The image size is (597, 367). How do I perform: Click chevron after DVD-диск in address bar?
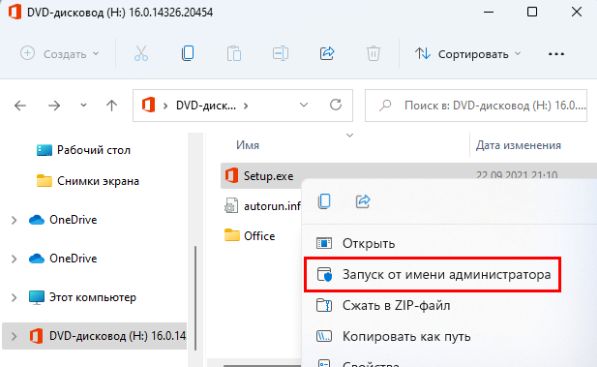[246, 105]
